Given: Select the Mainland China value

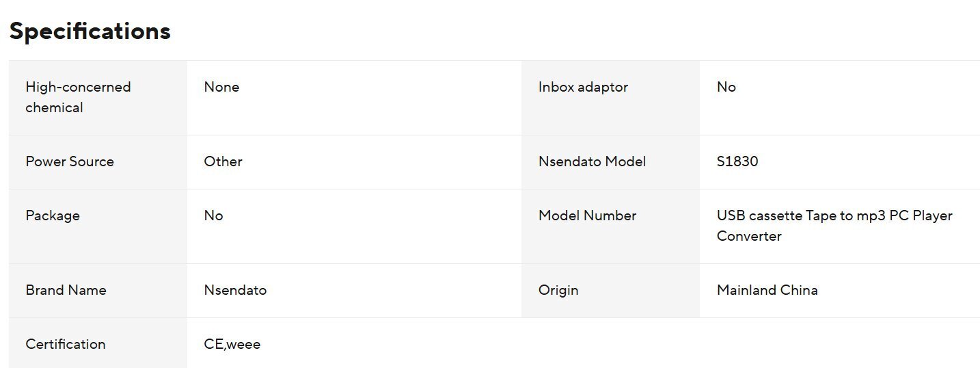Looking at the screenshot, I should (x=767, y=290).
